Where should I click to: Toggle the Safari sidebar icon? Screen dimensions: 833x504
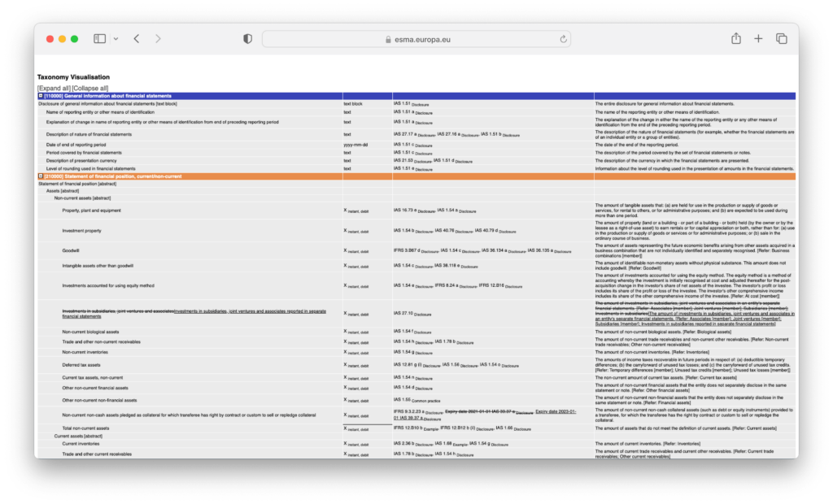coord(98,38)
